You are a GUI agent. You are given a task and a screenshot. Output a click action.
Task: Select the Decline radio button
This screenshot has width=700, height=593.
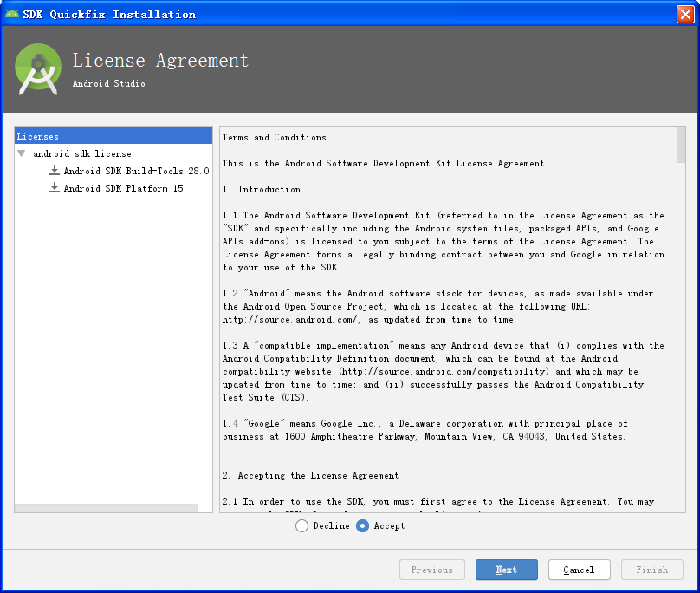pyautogui.click(x=301, y=525)
